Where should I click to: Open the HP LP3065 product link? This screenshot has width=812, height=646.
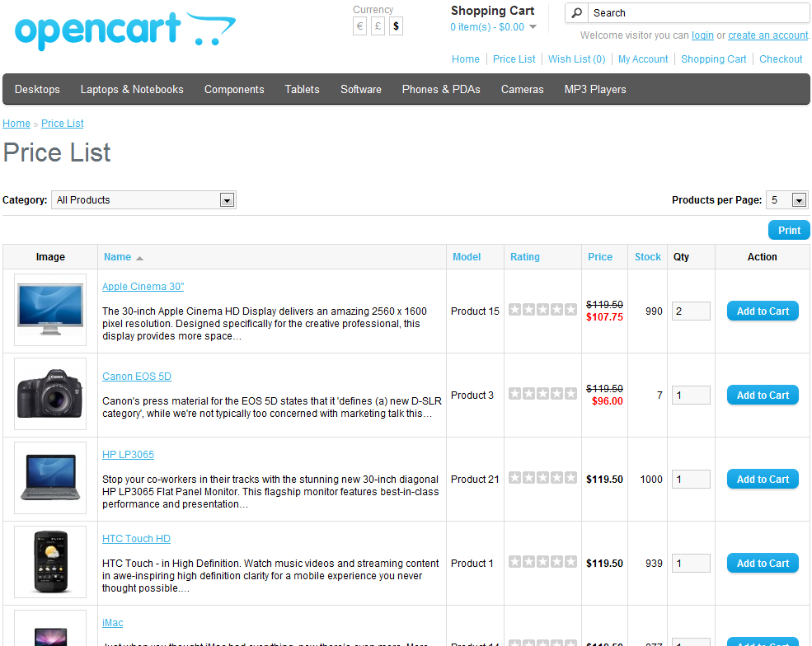click(128, 455)
